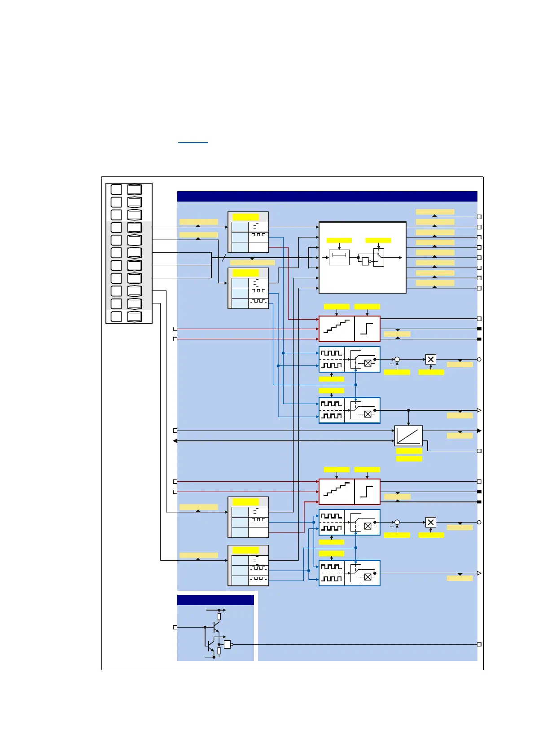Click the upper summing junction circle with plus sign
The image size is (534, 756).
(x=397, y=360)
